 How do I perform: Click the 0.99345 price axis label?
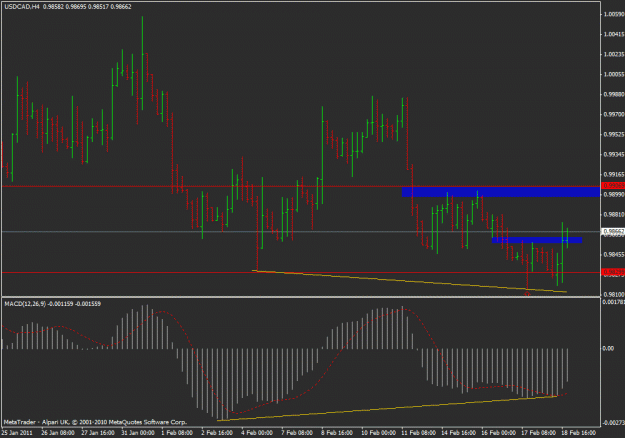point(613,154)
